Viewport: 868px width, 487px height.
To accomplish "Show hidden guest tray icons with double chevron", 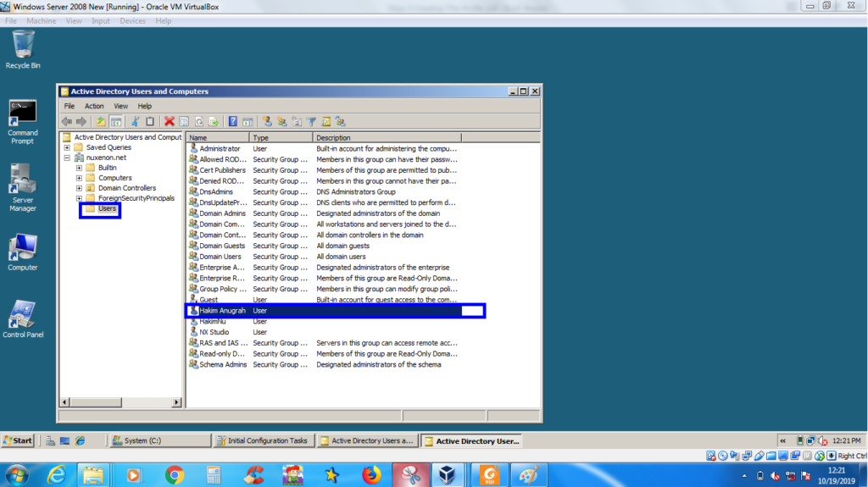I will point(782,441).
